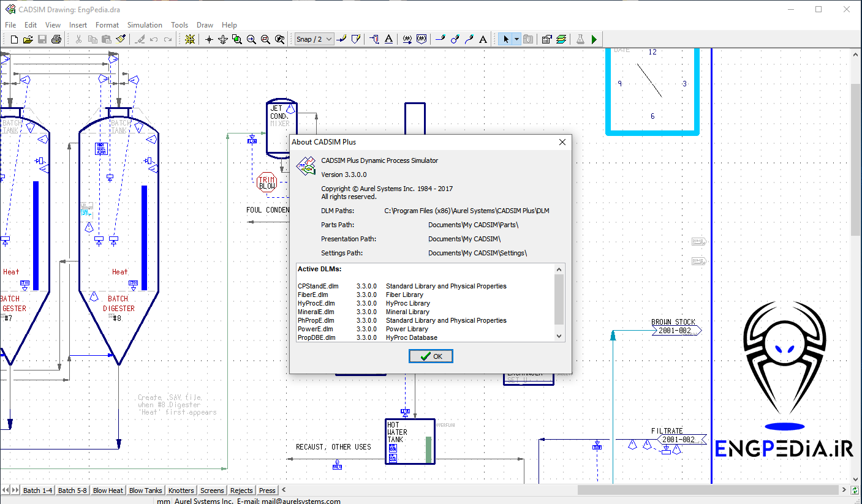Image resolution: width=862 pixels, height=504 pixels.
Task: Click the zoom in magnifier icon
Action: pyautogui.click(x=251, y=39)
